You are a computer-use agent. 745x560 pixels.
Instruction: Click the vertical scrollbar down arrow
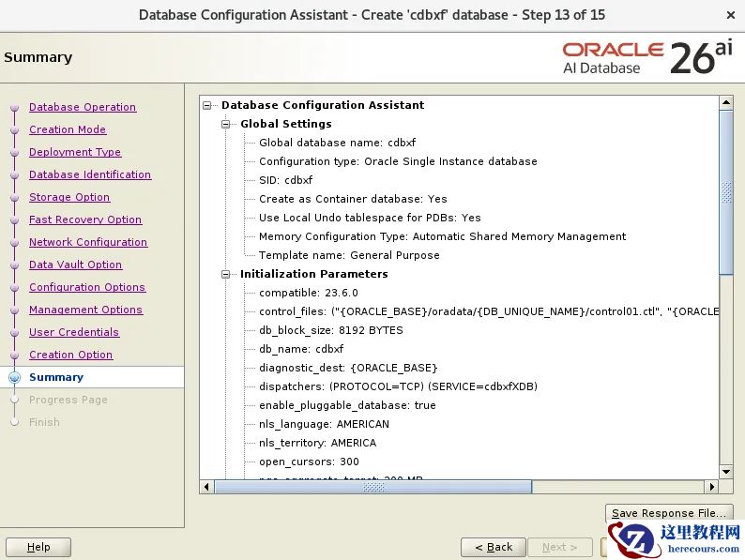726,472
